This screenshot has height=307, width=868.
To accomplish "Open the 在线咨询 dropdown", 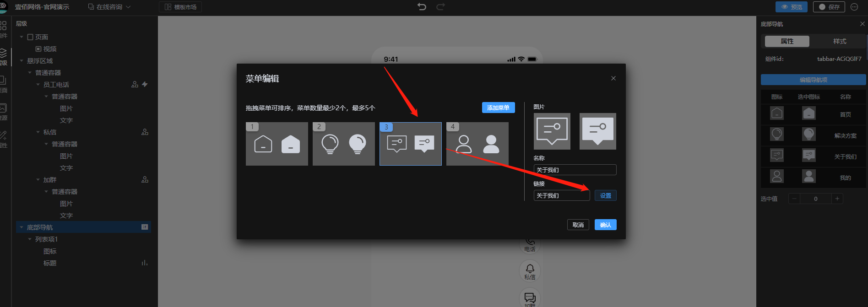I will 109,7.
